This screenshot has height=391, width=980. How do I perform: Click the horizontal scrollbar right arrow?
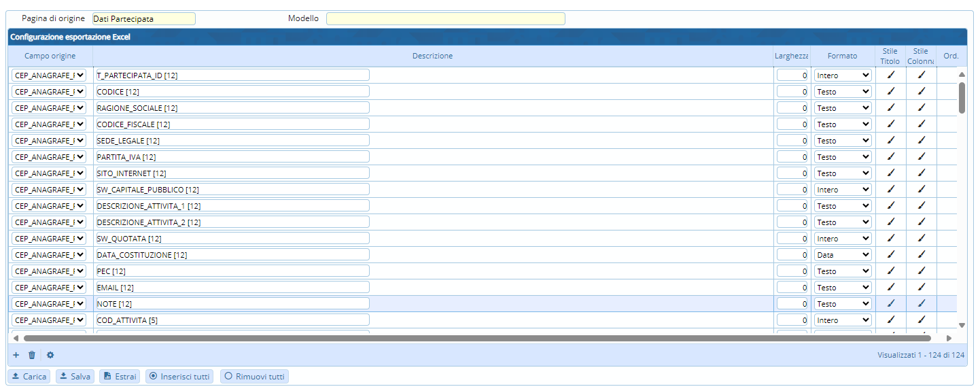point(949,338)
